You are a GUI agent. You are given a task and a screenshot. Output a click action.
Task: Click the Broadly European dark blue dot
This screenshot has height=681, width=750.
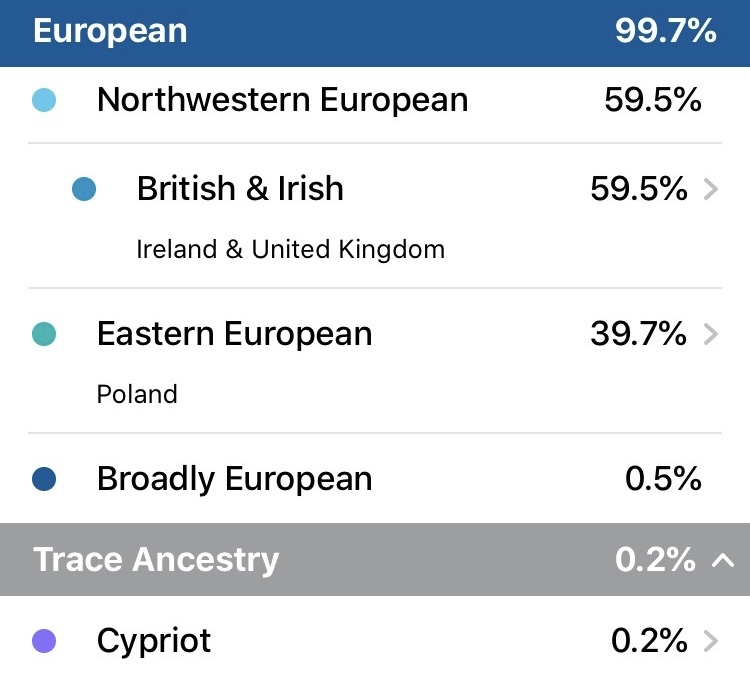click(x=44, y=479)
